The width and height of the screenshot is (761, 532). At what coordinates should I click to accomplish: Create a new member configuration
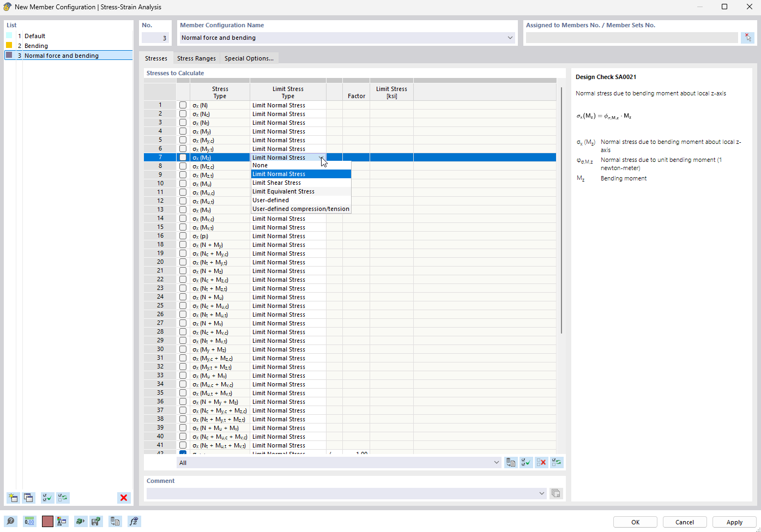click(12, 498)
